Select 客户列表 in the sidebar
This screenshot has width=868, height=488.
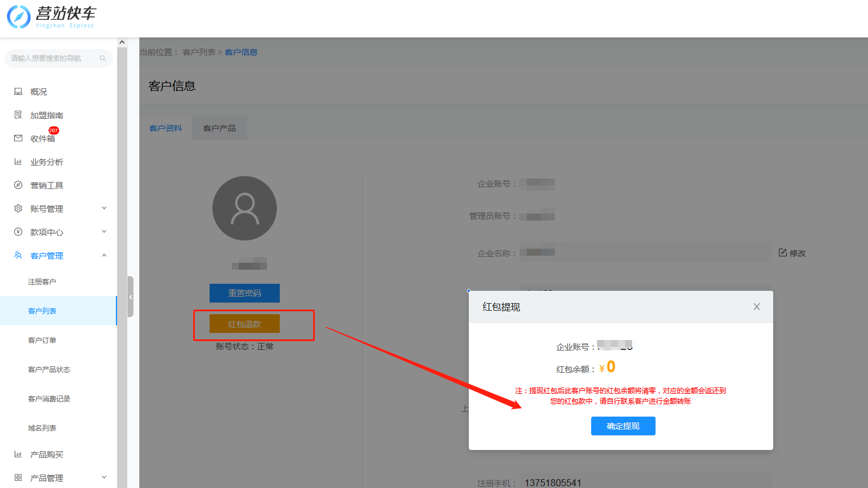tap(59, 311)
